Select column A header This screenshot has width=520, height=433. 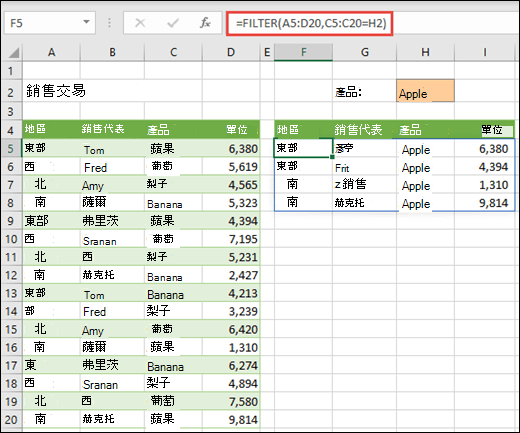(x=51, y=52)
